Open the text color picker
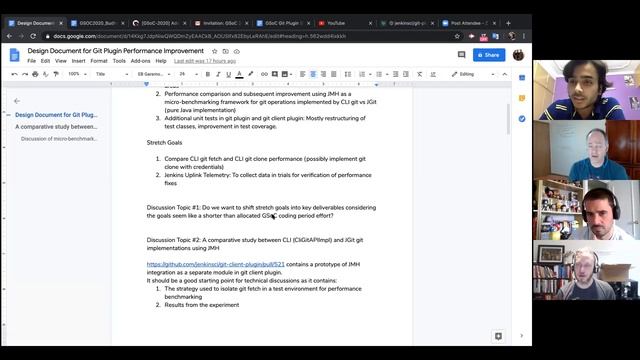640x360 pixels. 240,74
